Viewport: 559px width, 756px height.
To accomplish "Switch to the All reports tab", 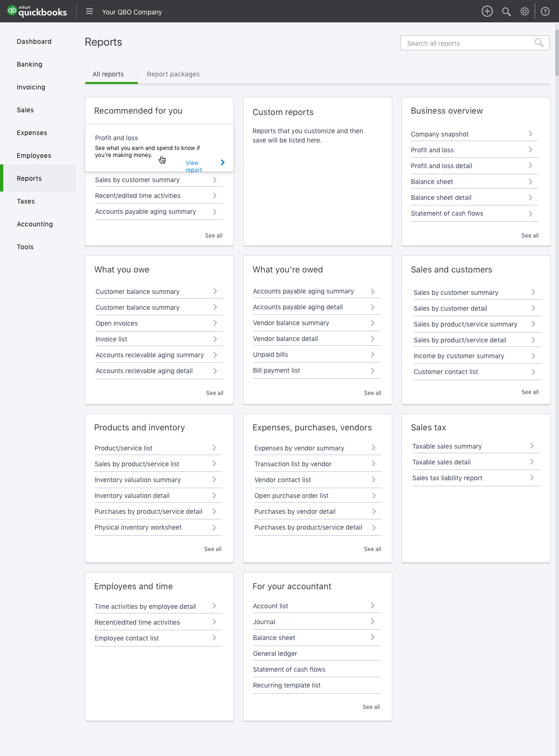I will coord(108,74).
